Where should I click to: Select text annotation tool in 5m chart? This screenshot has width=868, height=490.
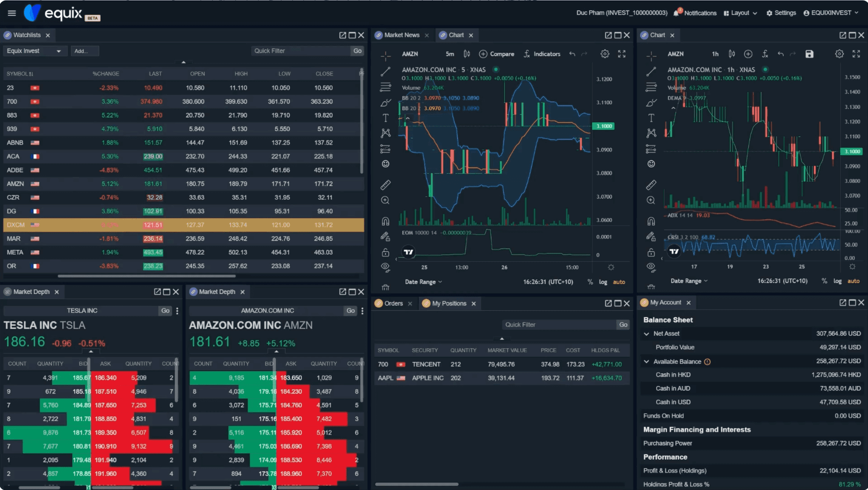tap(386, 118)
